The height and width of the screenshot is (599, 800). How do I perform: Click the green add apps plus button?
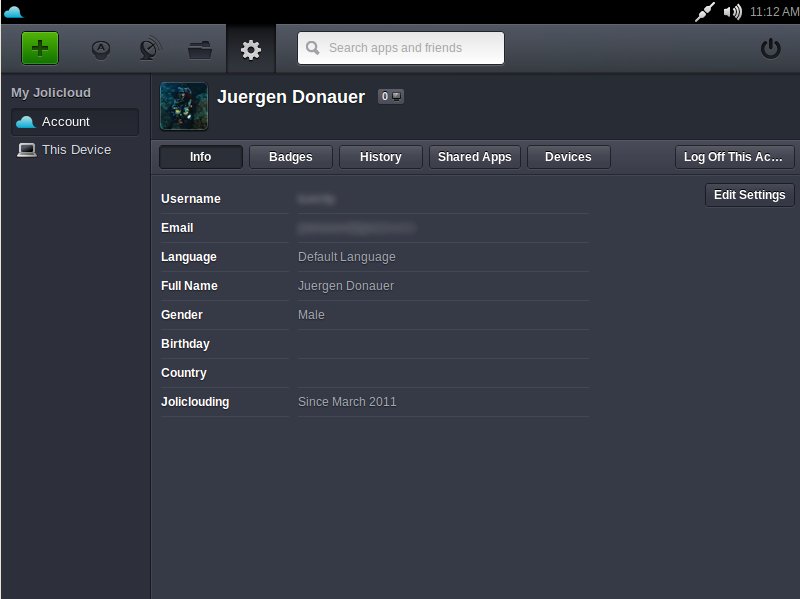tap(40, 48)
